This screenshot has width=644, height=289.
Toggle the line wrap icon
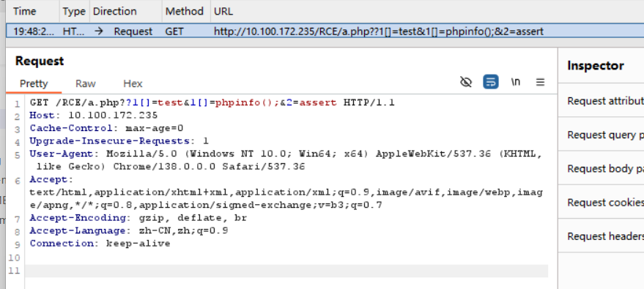pos(491,82)
